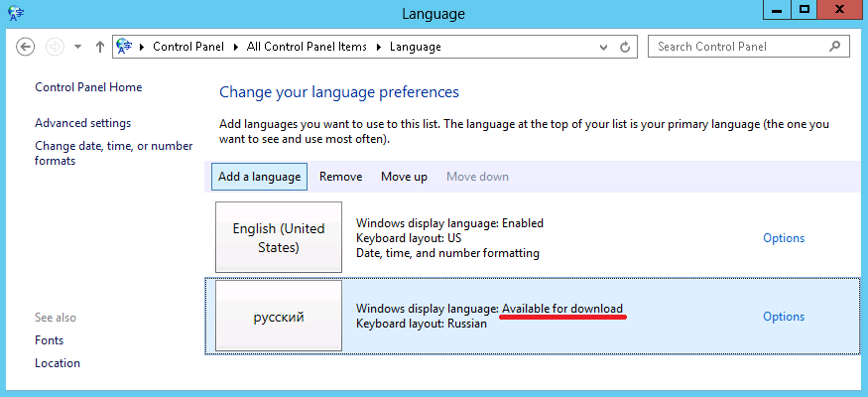Select the English (United States) language tile

click(279, 238)
